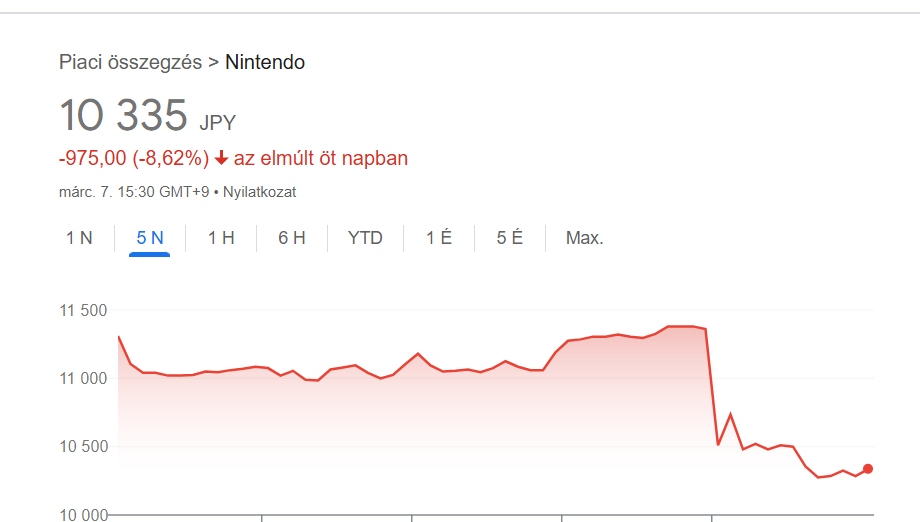Show the 6 H range chart
The width and height of the screenshot is (920, 522).
(292, 238)
